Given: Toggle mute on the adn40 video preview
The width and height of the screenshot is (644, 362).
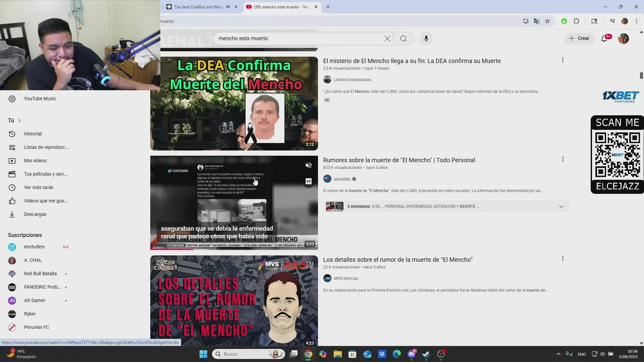Looking at the screenshot, I should pos(308,165).
